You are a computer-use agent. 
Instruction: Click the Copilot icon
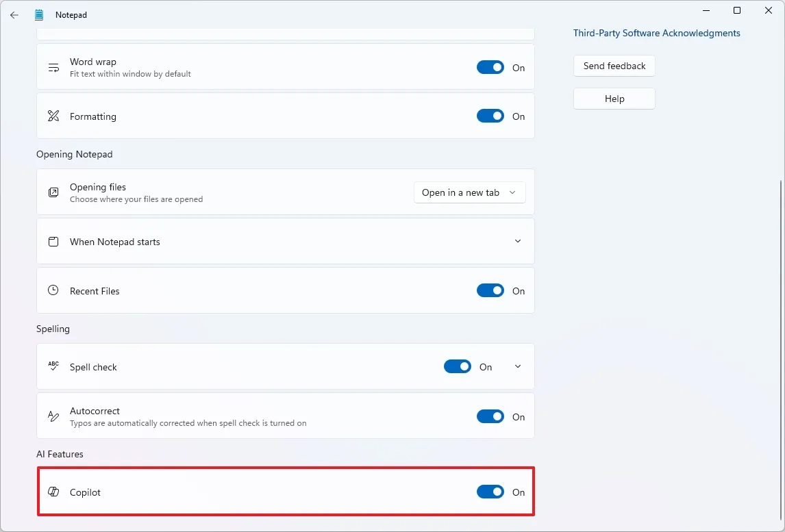point(53,492)
